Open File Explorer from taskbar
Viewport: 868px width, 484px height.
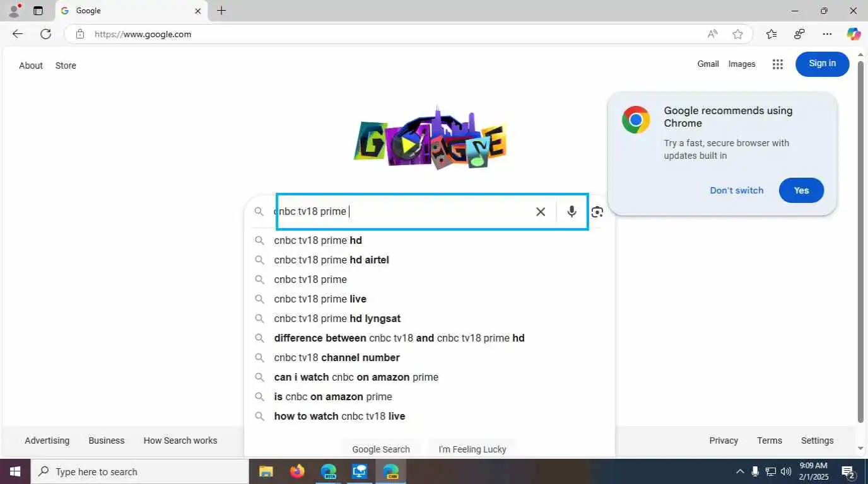[266, 471]
